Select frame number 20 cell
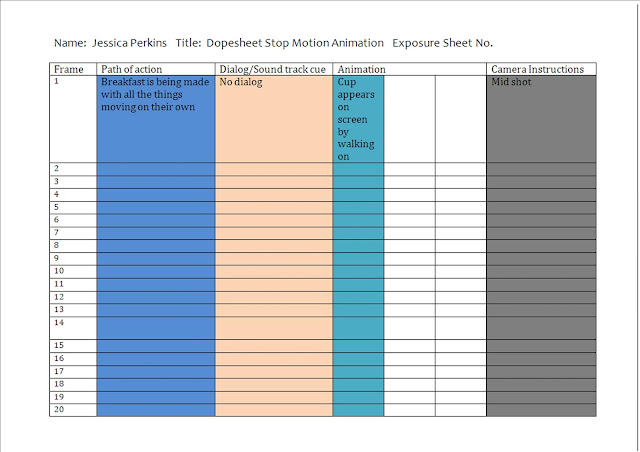Viewport: 640px width, 452px height. point(60,410)
